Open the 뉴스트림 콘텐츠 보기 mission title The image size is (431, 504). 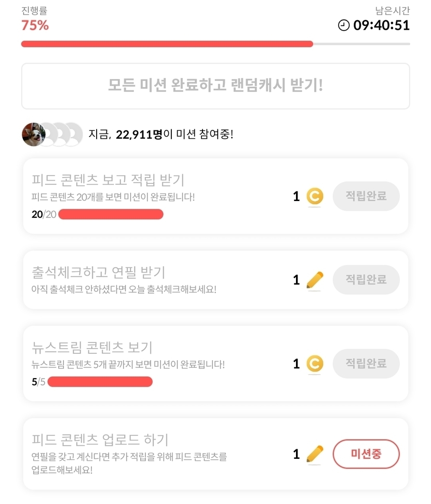(x=92, y=347)
